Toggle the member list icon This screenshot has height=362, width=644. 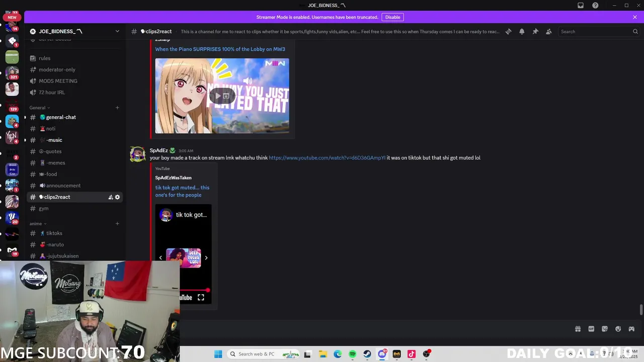point(549,31)
